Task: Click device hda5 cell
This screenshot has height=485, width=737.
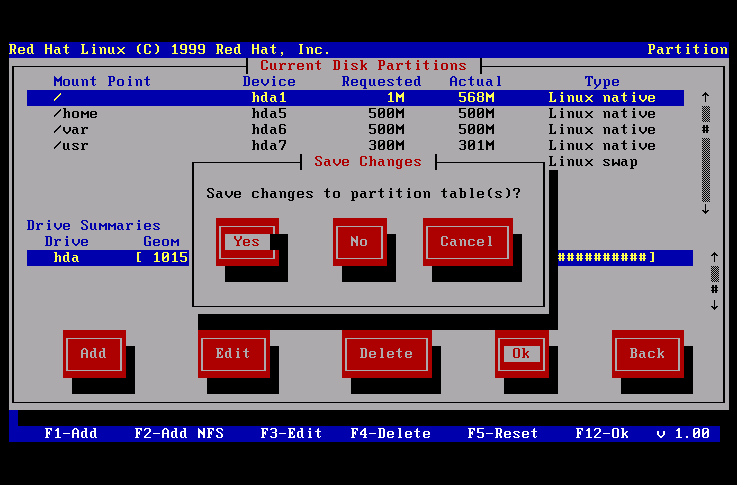Action: [269, 114]
